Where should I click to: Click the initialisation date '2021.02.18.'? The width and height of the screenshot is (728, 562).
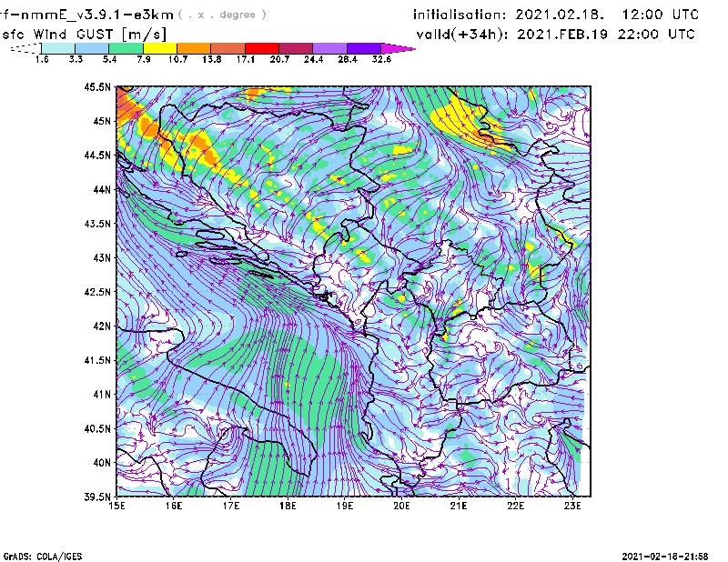[x=560, y=15]
